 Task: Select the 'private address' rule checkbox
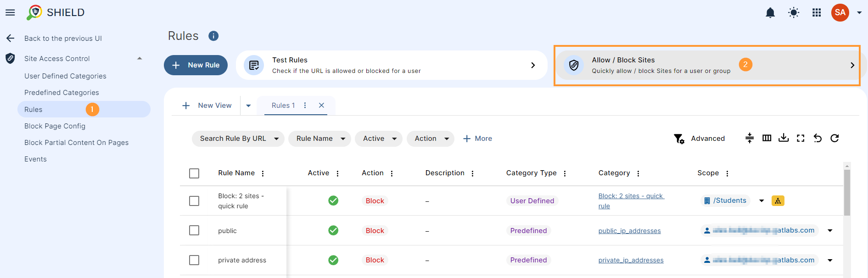click(x=194, y=260)
